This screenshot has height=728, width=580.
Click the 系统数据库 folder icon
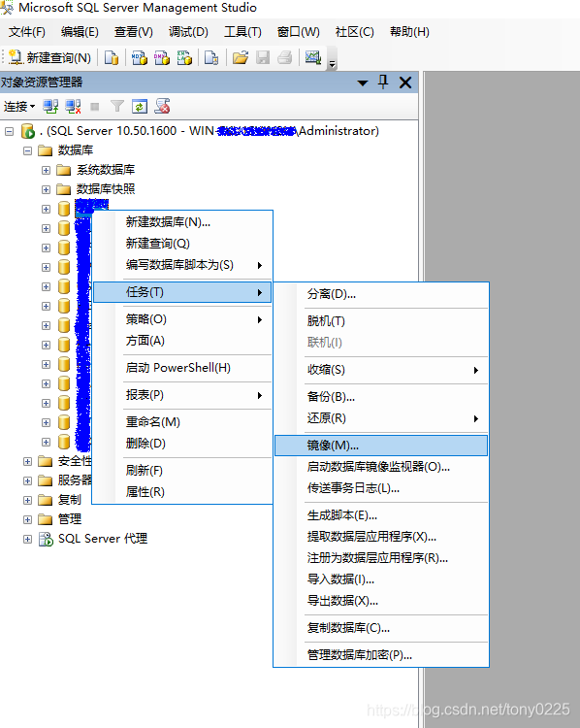pos(64,170)
